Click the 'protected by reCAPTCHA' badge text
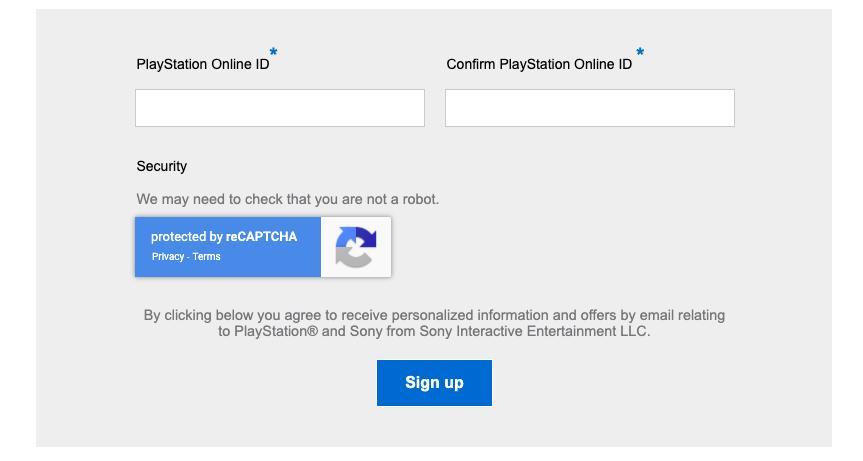The width and height of the screenshot is (863, 461). (224, 237)
